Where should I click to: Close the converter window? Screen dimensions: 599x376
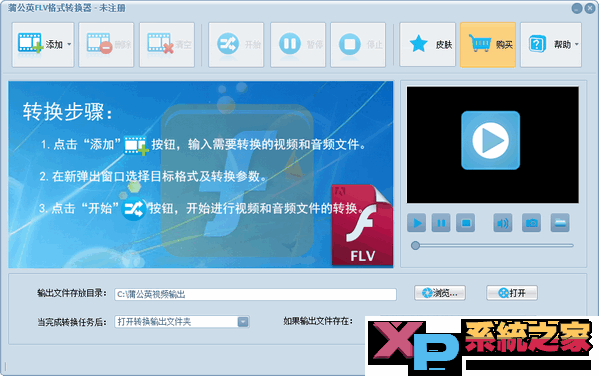(x=590, y=8)
